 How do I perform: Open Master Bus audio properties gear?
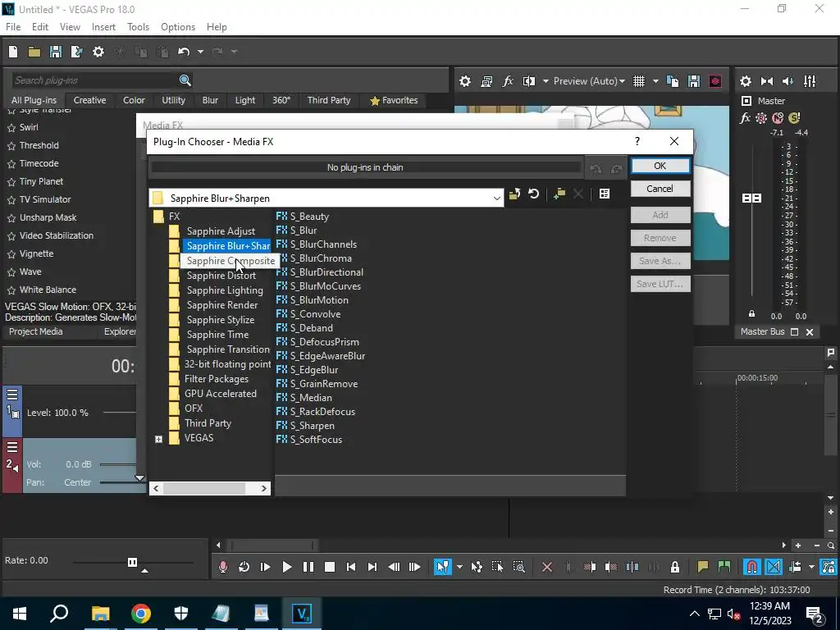point(745,81)
